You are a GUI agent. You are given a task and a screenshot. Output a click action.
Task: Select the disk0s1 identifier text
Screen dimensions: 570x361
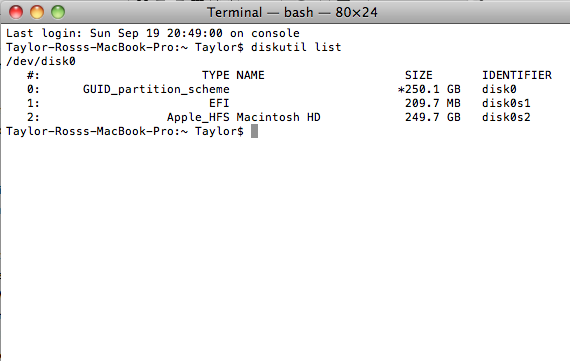[506, 103]
